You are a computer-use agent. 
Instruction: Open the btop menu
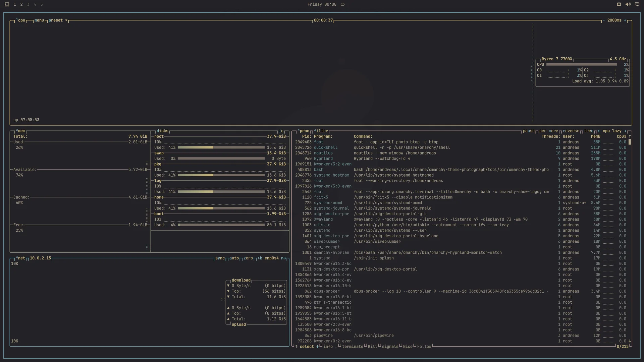pos(39,20)
